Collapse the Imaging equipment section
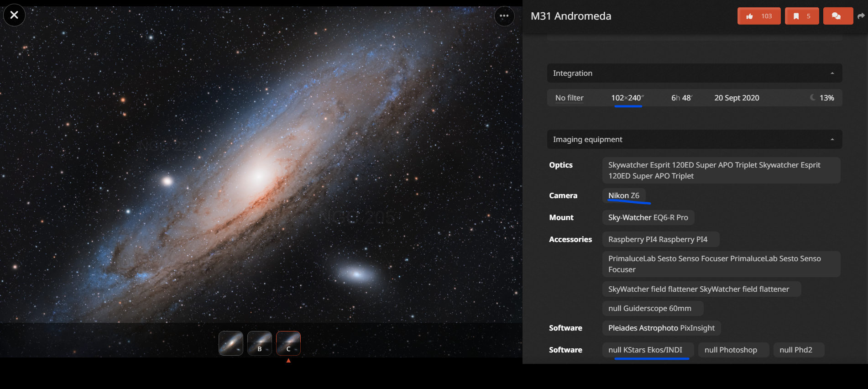The width and height of the screenshot is (868, 389). point(695,139)
